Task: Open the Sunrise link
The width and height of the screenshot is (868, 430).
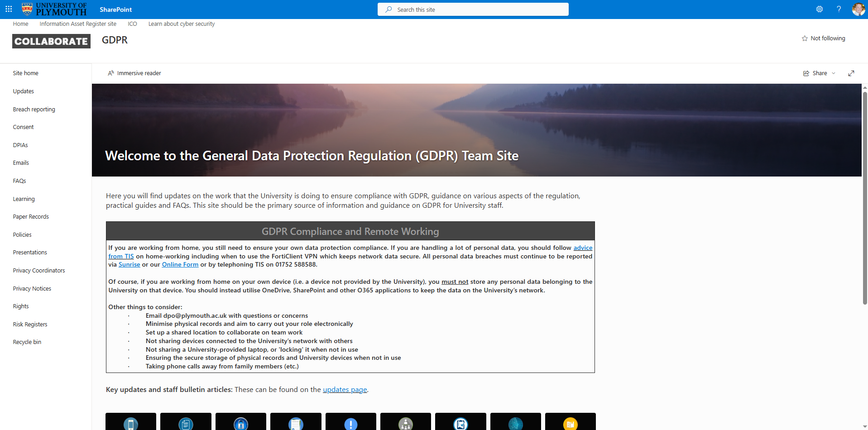Action: click(129, 265)
